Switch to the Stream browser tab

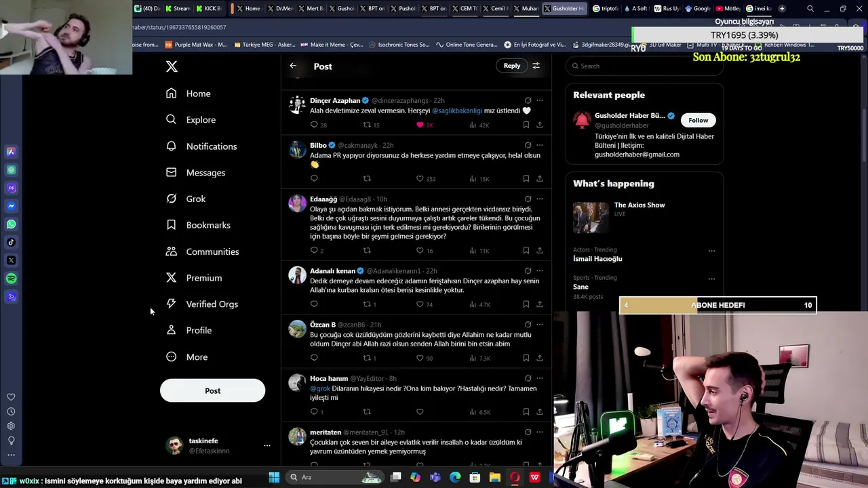click(178, 9)
